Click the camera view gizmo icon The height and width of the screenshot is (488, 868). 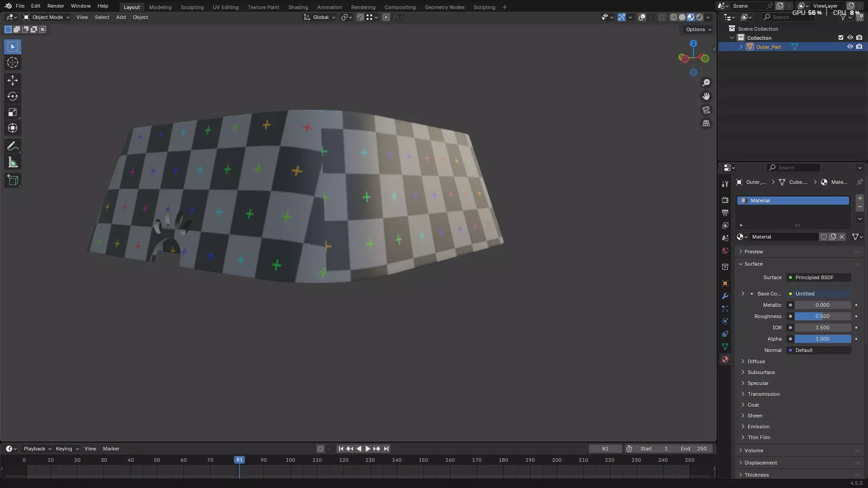coord(706,110)
